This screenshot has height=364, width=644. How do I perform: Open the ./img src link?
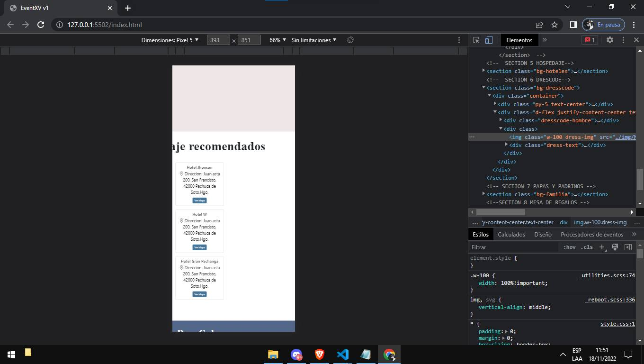pos(626,137)
